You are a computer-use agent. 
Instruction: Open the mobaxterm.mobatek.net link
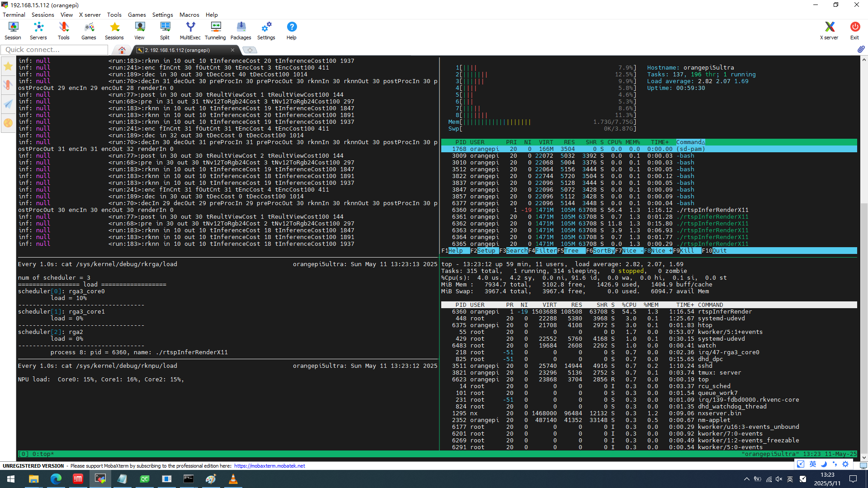point(269,466)
